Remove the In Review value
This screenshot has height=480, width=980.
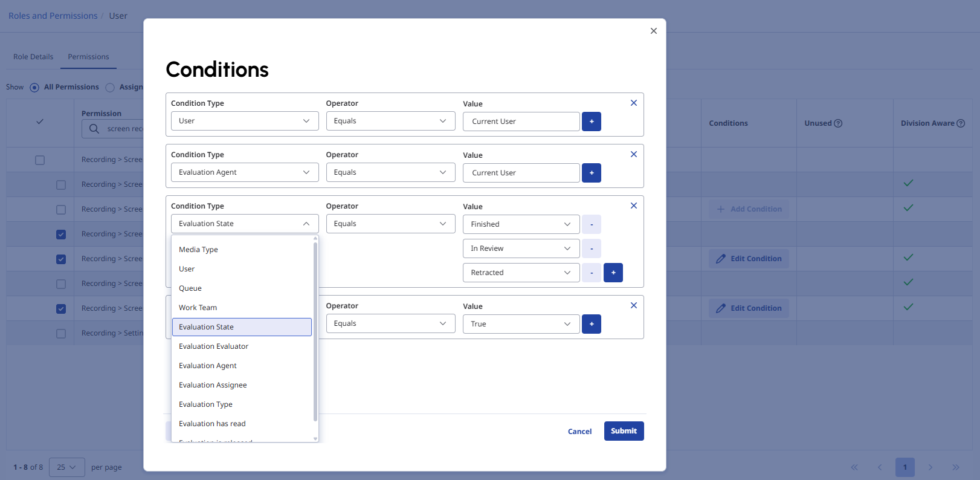pyautogui.click(x=591, y=248)
